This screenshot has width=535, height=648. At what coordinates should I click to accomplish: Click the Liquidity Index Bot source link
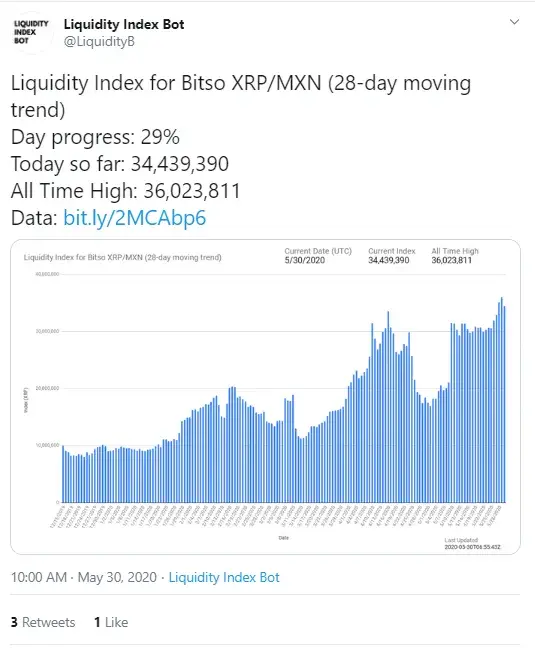(x=224, y=577)
